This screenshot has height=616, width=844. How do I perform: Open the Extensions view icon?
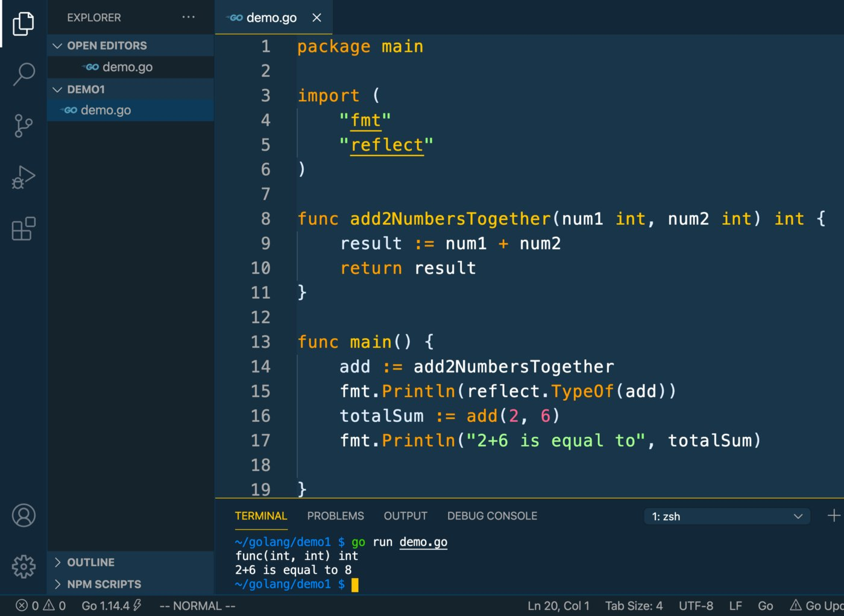pyautogui.click(x=24, y=228)
